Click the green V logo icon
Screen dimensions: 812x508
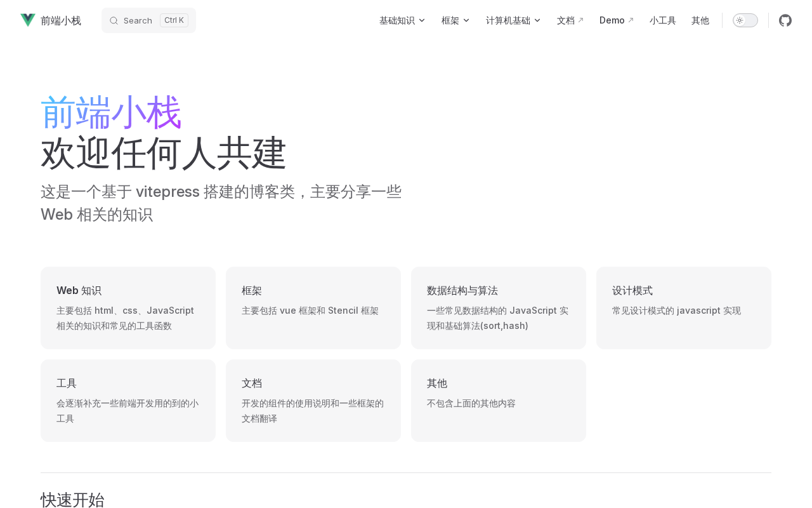tap(28, 20)
